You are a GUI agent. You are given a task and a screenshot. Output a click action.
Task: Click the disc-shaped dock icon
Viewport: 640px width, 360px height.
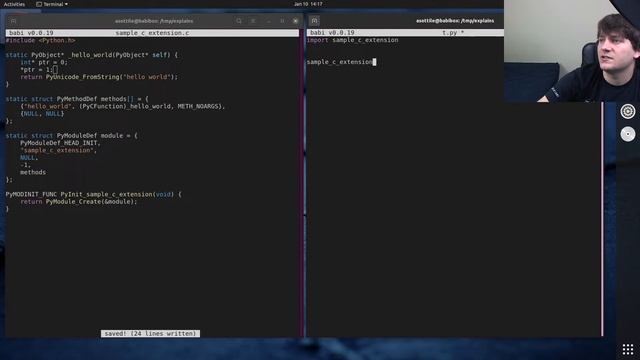point(628,134)
